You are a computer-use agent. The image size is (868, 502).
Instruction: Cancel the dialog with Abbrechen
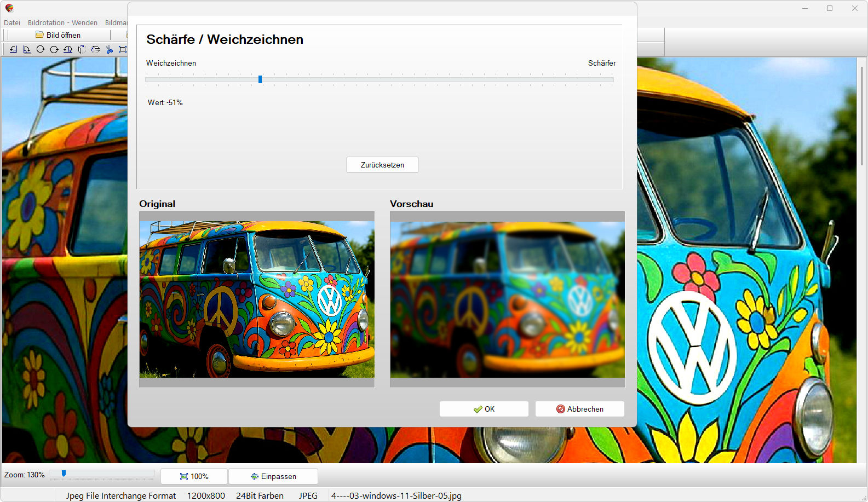tap(579, 409)
